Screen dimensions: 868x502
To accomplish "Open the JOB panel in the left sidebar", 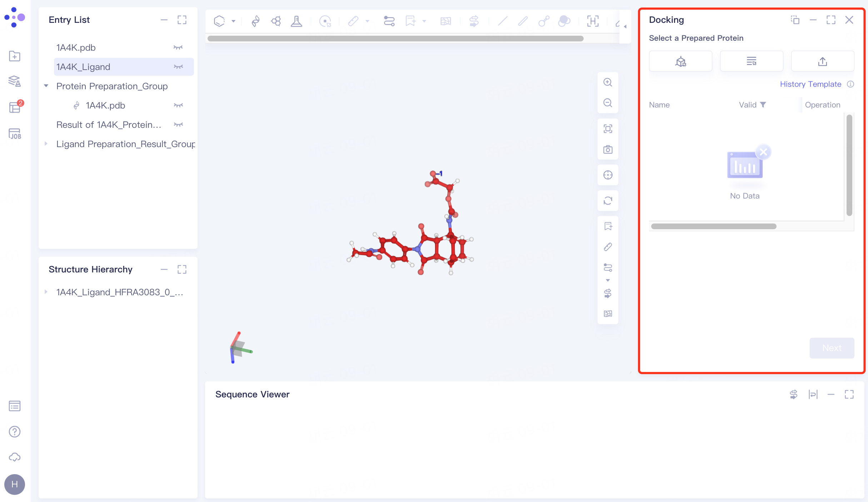I will pos(14,134).
